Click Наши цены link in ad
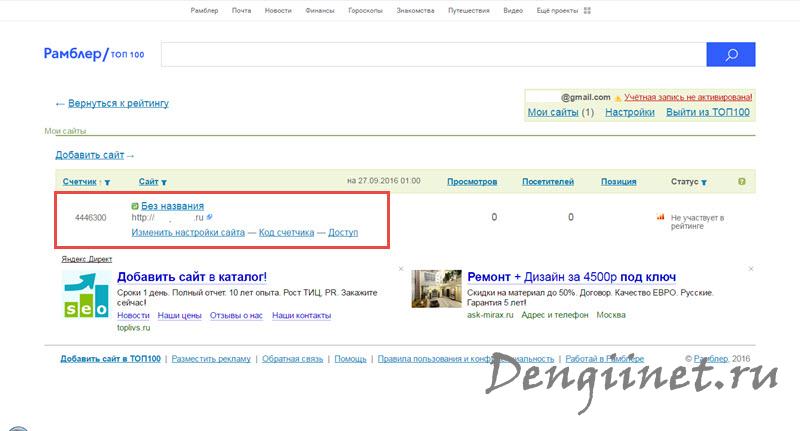 pos(180,316)
